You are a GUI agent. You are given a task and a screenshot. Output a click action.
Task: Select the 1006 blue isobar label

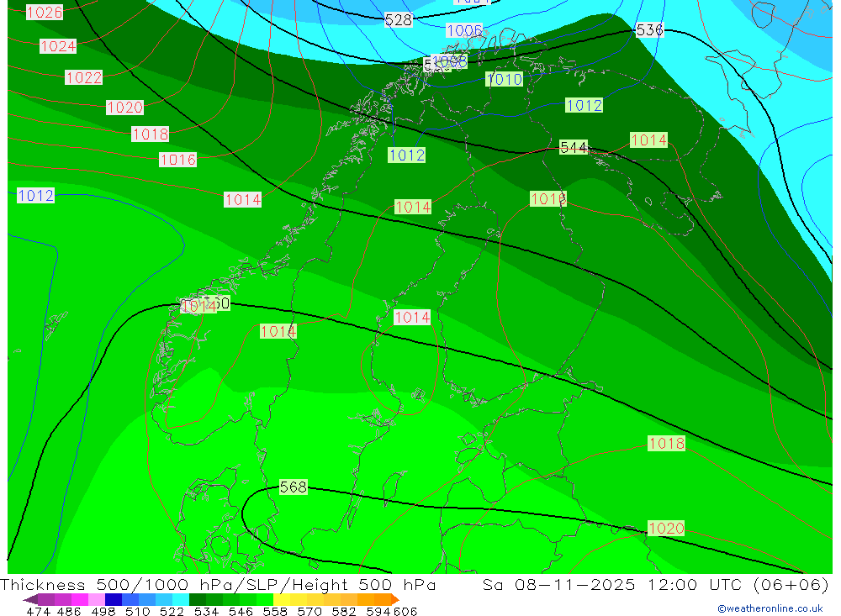(464, 30)
